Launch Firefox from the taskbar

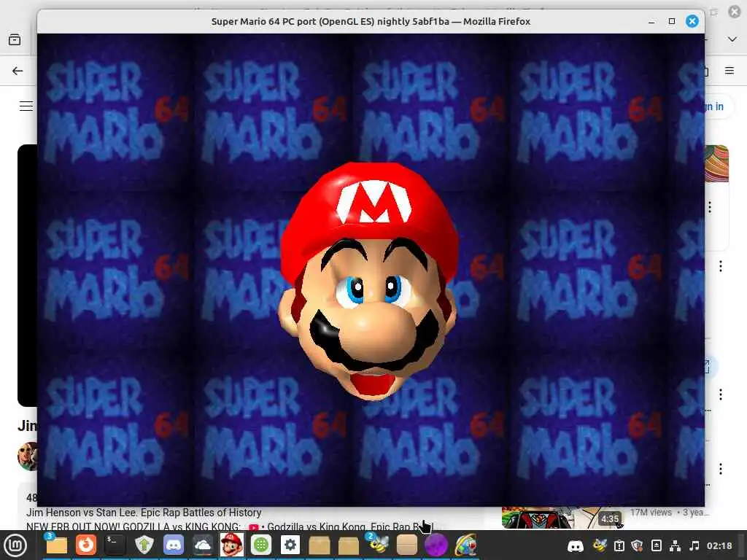click(86, 545)
